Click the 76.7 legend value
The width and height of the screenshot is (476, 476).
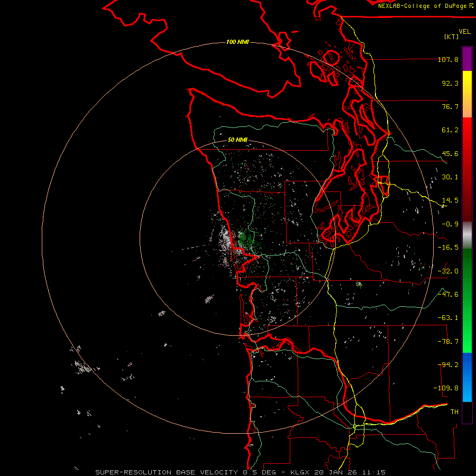pos(450,106)
